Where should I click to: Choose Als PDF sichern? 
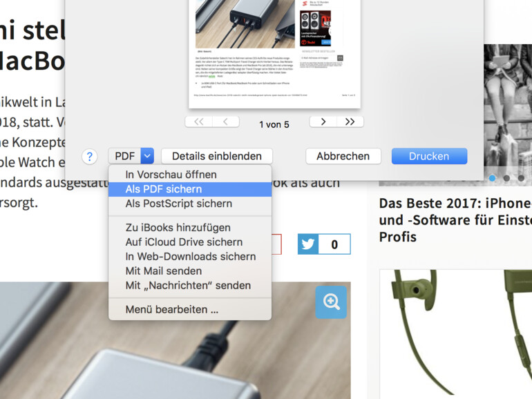(190, 189)
